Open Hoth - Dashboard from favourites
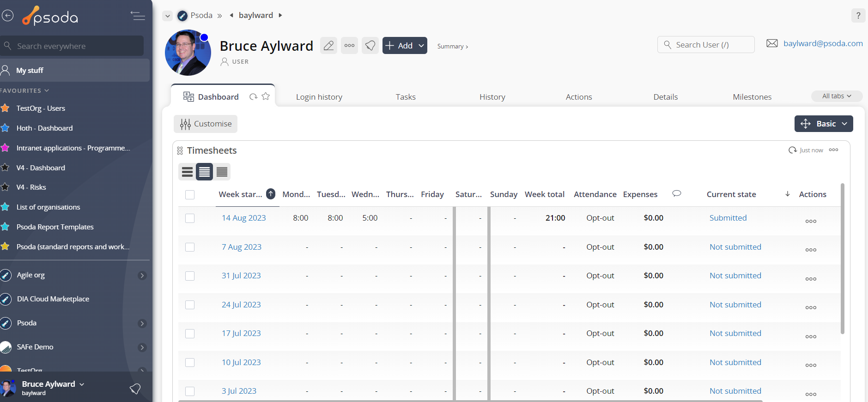The image size is (868, 402). point(44,128)
